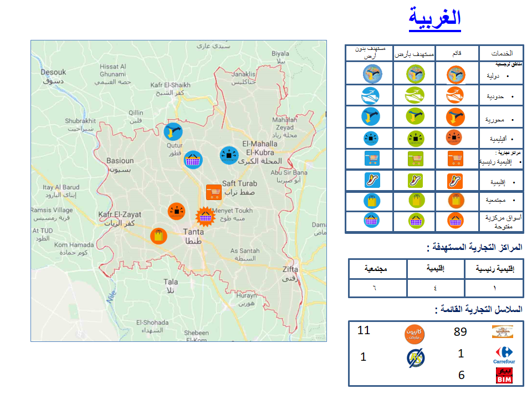Click green shopping bag icon in legend مجتمعية row
Image resolution: width=532 pixels, height=399 pixels.
click(x=417, y=200)
